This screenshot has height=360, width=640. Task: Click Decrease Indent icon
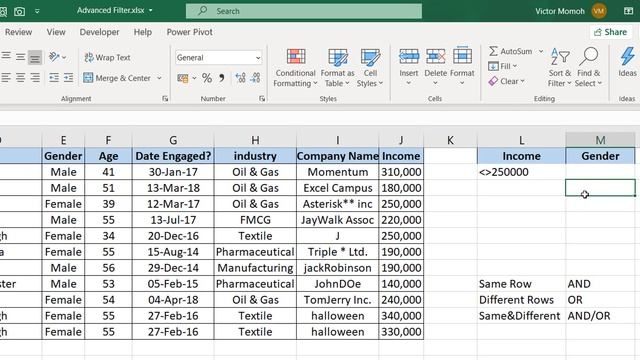[x=53, y=78]
